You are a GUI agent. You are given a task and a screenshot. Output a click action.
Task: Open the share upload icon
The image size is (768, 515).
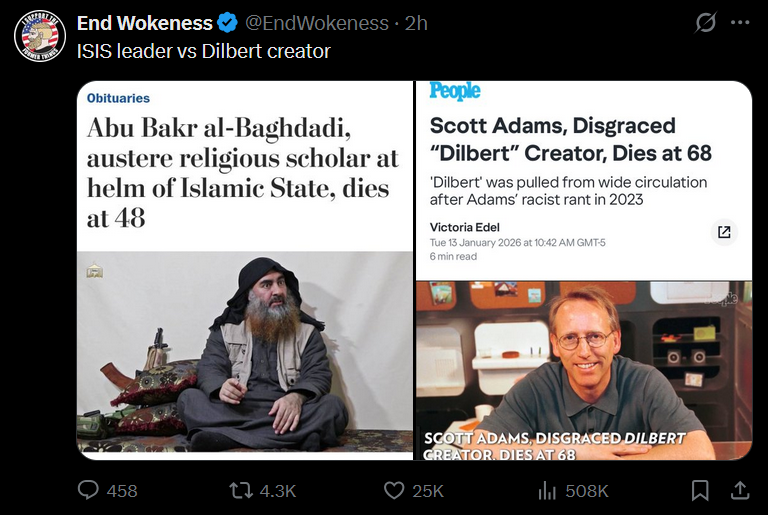740,490
